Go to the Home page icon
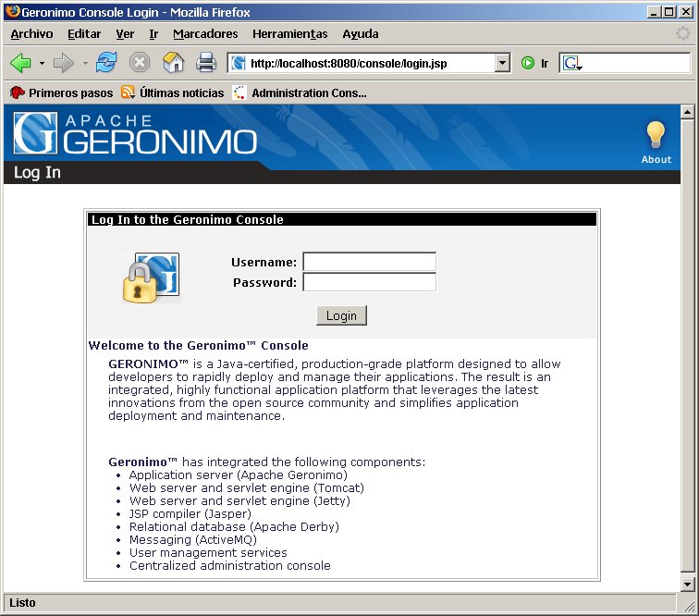The height and width of the screenshot is (616, 699). [x=173, y=63]
